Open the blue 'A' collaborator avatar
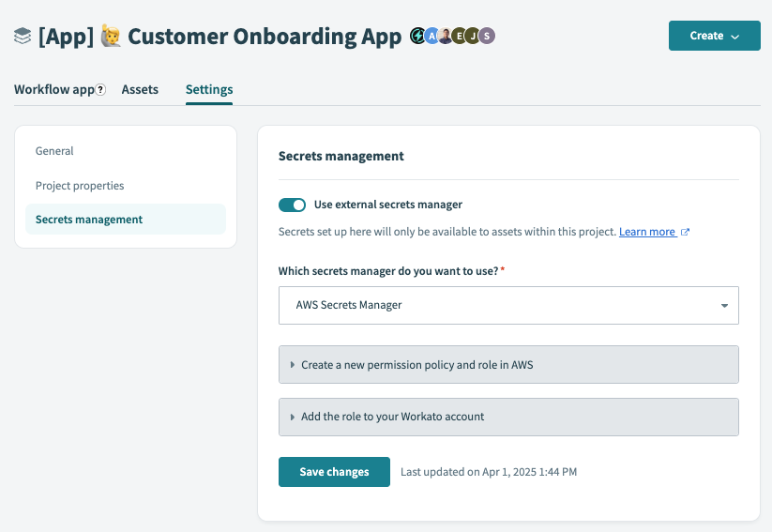 [x=431, y=36]
